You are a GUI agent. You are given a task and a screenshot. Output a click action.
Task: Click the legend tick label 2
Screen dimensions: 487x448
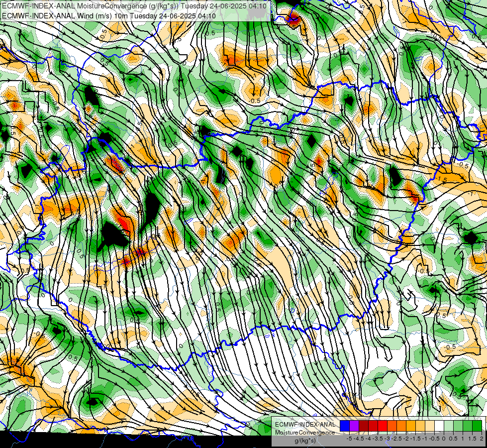pos(482,439)
